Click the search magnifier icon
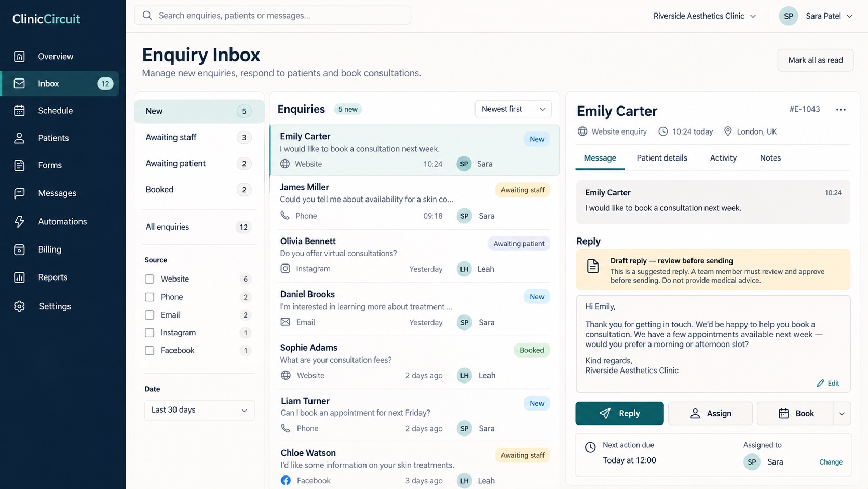 click(147, 16)
